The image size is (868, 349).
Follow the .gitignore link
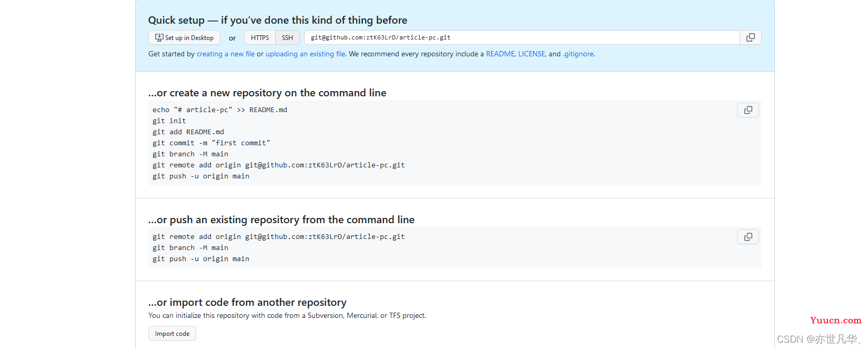click(578, 54)
